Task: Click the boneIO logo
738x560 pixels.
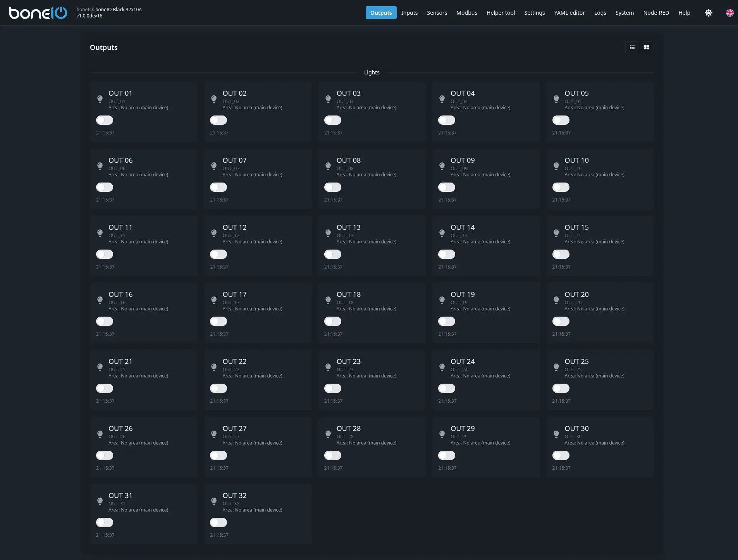Action: point(38,12)
